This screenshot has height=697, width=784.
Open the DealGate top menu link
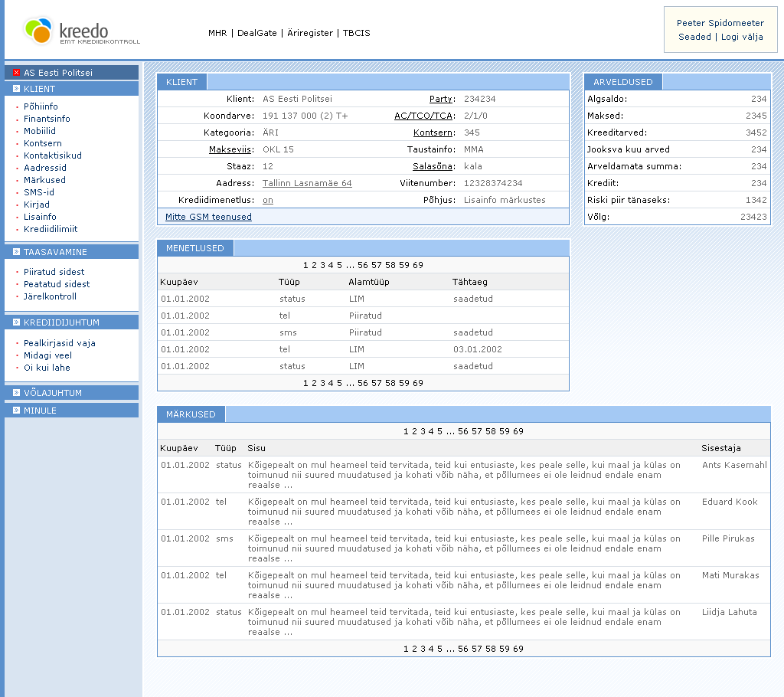point(257,33)
